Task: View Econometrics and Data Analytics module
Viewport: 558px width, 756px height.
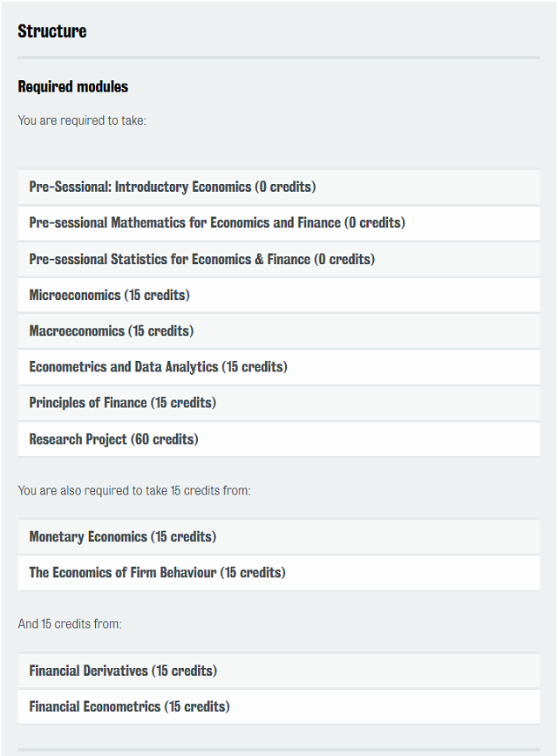Action: pyautogui.click(x=279, y=367)
